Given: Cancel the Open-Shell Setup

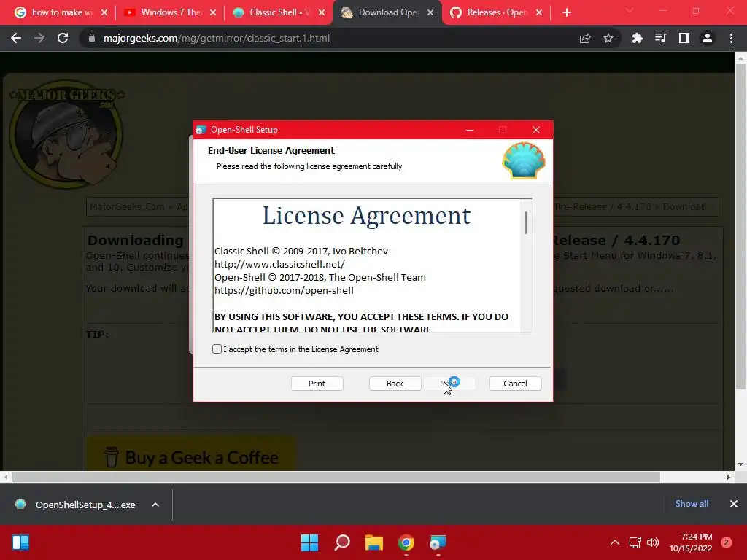Looking at the screenshot, I should (x=515, y=384).
